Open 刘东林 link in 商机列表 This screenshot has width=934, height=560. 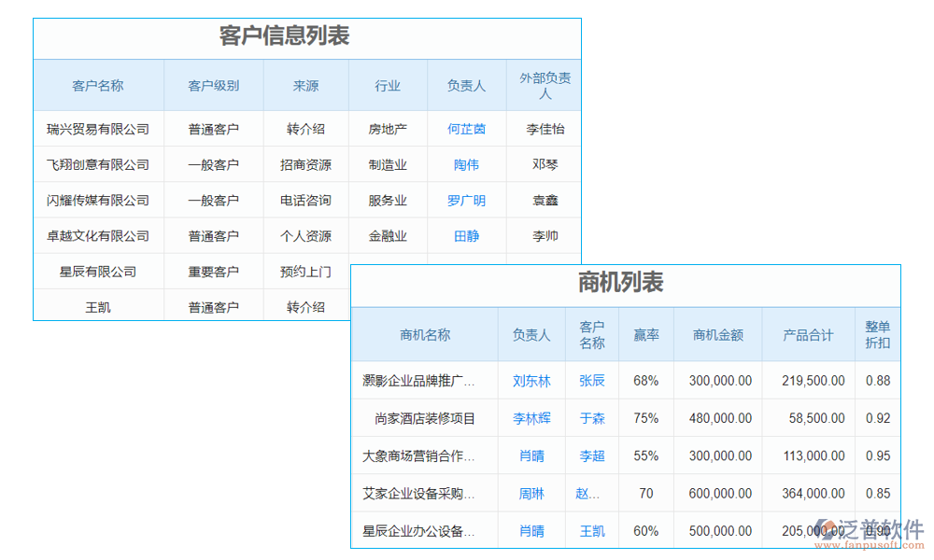[531, 381]
